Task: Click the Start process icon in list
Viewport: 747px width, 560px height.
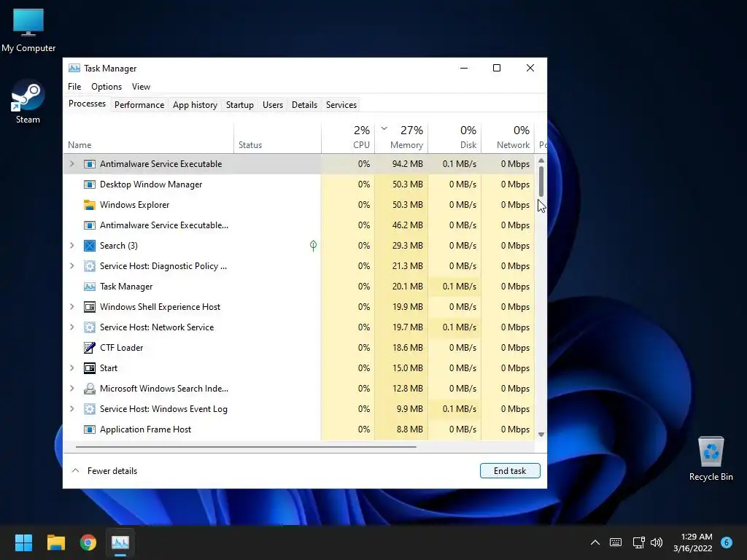Action: click(x=90, y=368)
